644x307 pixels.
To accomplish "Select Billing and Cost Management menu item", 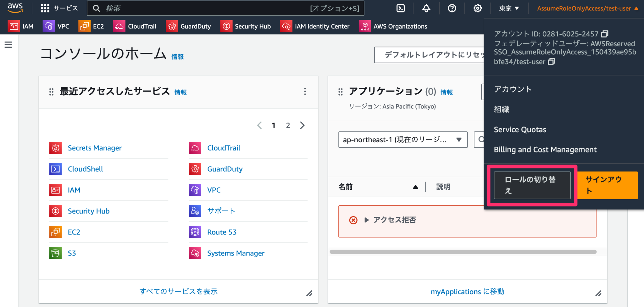I will click(545, 149).
